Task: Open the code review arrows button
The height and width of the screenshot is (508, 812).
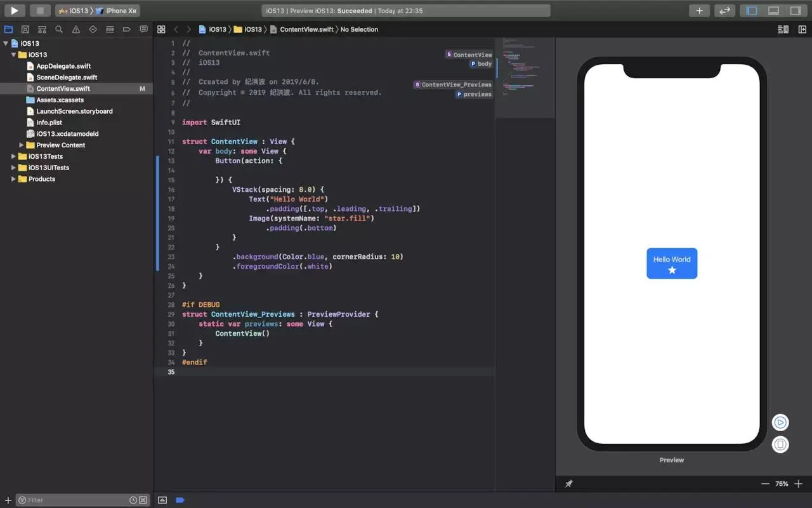Action: click(724, 10)
